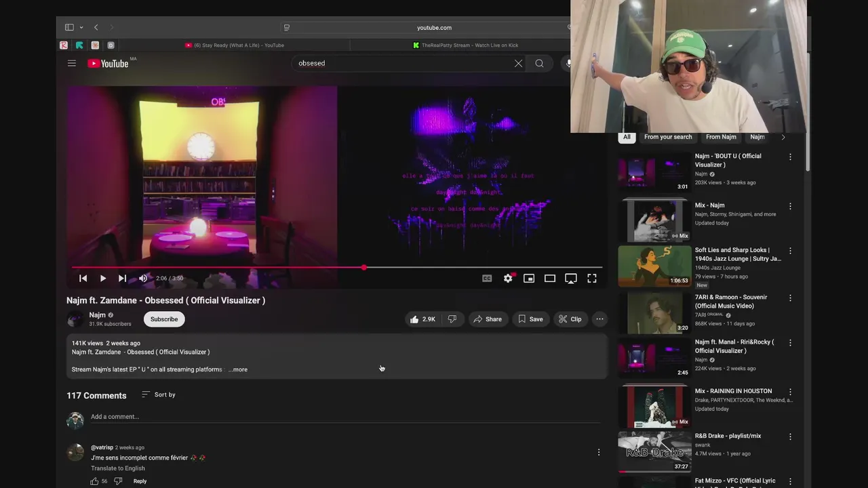Reply to @vatrisp's comment
The height and width of the screenshot is (488, 868).
click(x=140, y=481)
